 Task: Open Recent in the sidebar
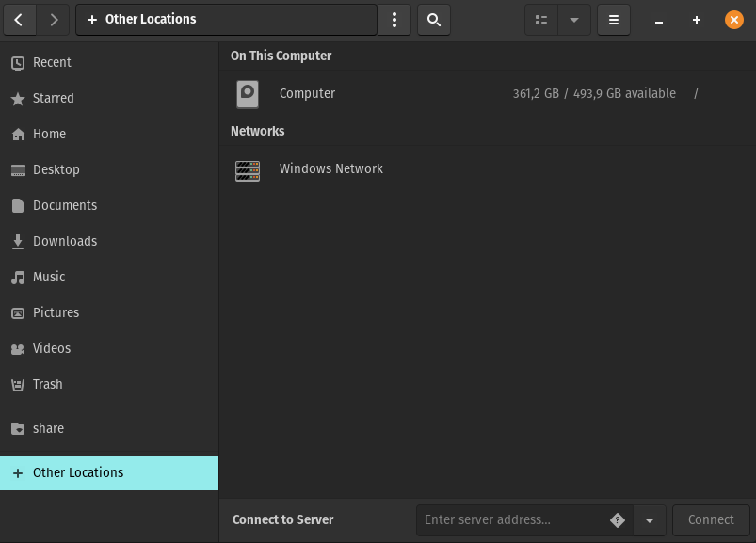52,63
